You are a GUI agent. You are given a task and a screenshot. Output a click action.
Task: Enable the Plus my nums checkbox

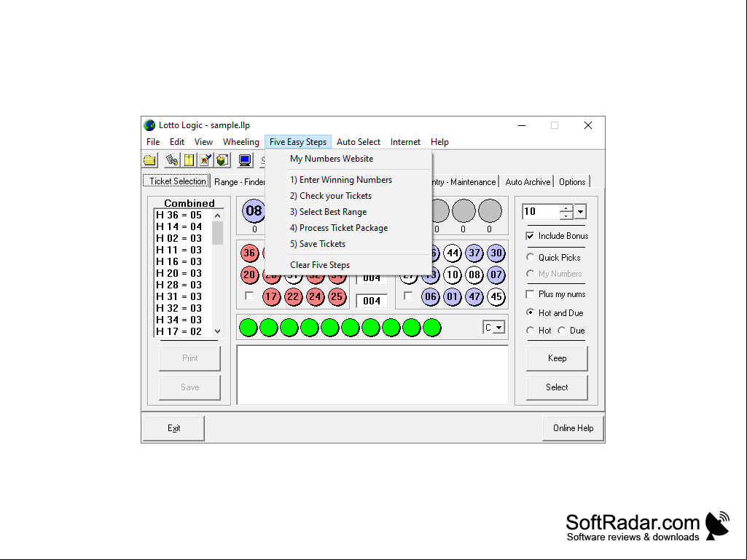[530, 293]
